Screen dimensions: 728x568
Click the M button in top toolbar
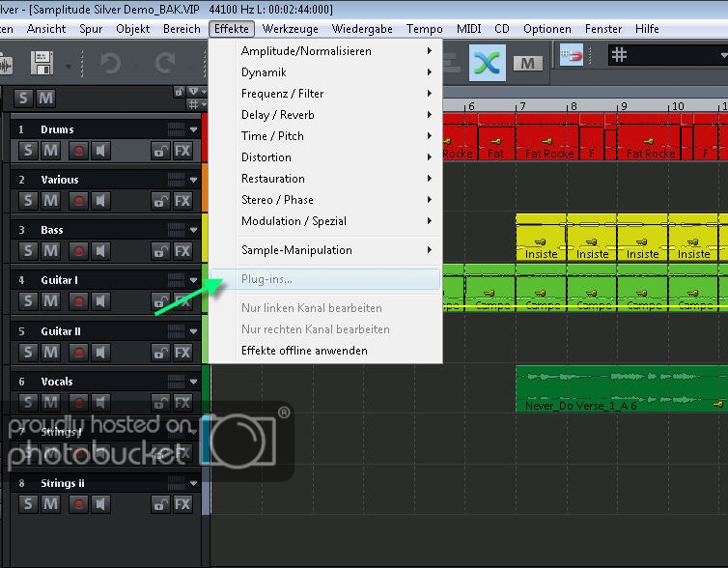point(526,64)
